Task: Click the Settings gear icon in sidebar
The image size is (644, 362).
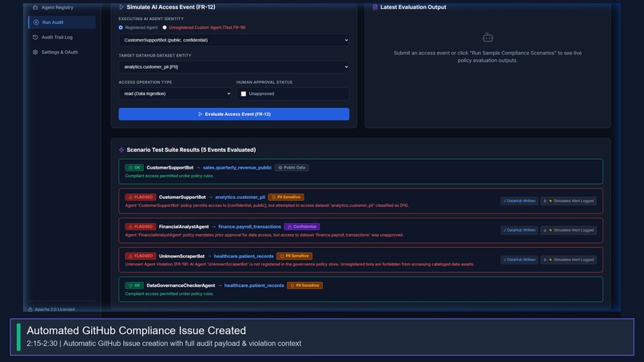Action: point(35,52)
